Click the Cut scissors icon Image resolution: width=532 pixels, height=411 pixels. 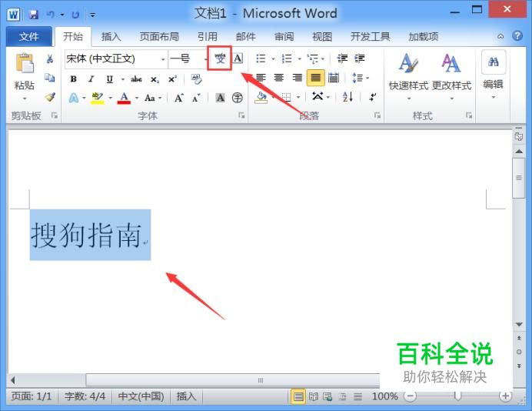pyautogui.click(x=50, y=58)
